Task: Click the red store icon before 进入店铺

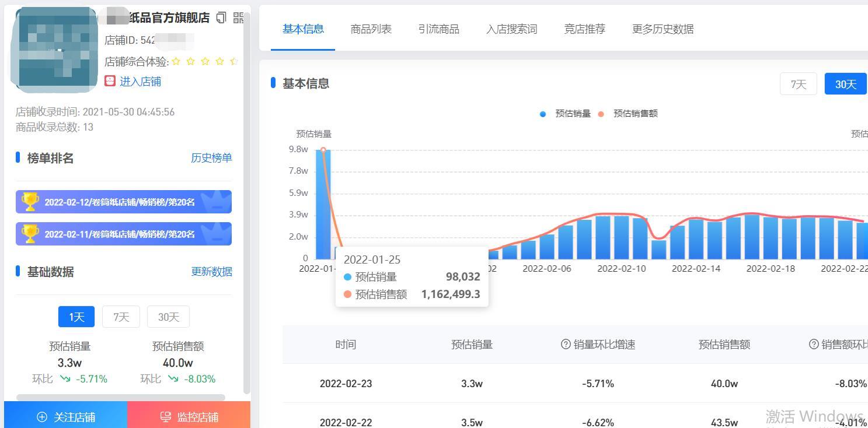Action: 110,81
